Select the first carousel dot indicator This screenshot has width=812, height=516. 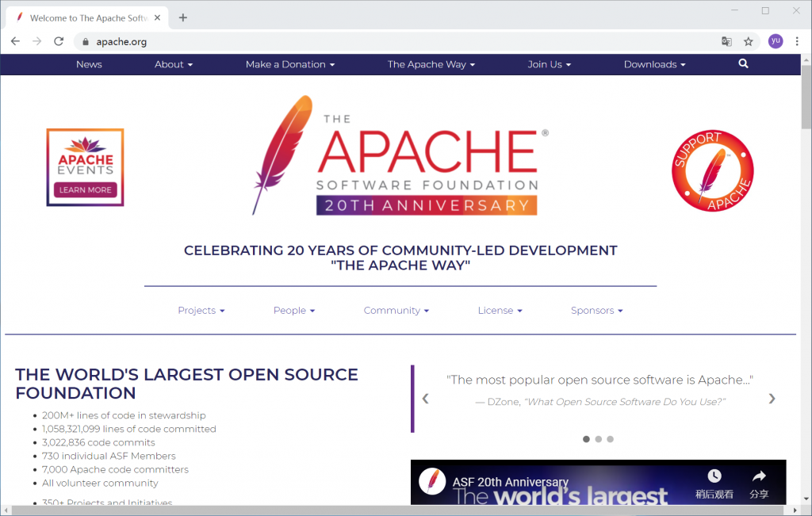[586, 439]
